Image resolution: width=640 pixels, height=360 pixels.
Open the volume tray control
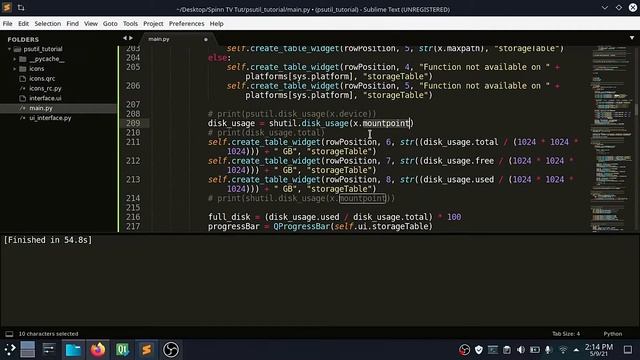coord(521,350)
